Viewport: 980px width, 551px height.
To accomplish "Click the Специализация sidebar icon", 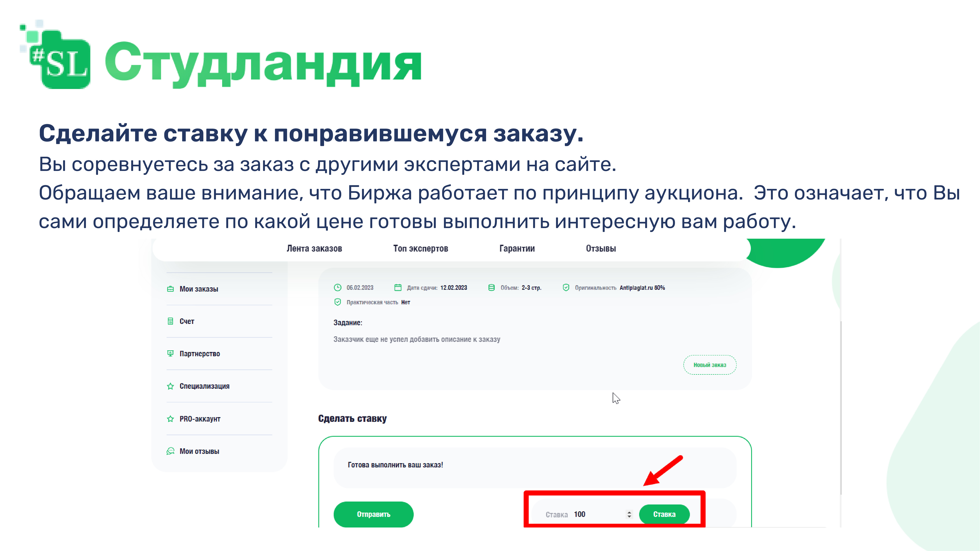I will coord(170,385).
